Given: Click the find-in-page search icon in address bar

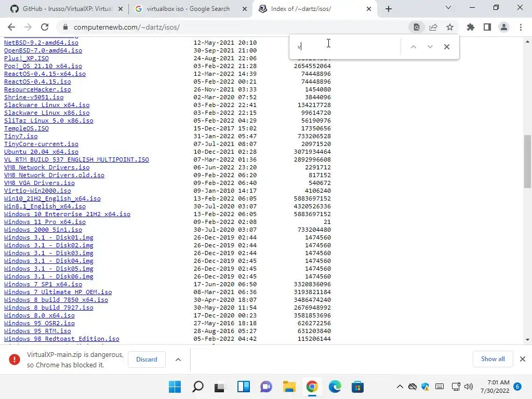Looking at the screenshot, I should pyautogui.click(x=417, y=27).
